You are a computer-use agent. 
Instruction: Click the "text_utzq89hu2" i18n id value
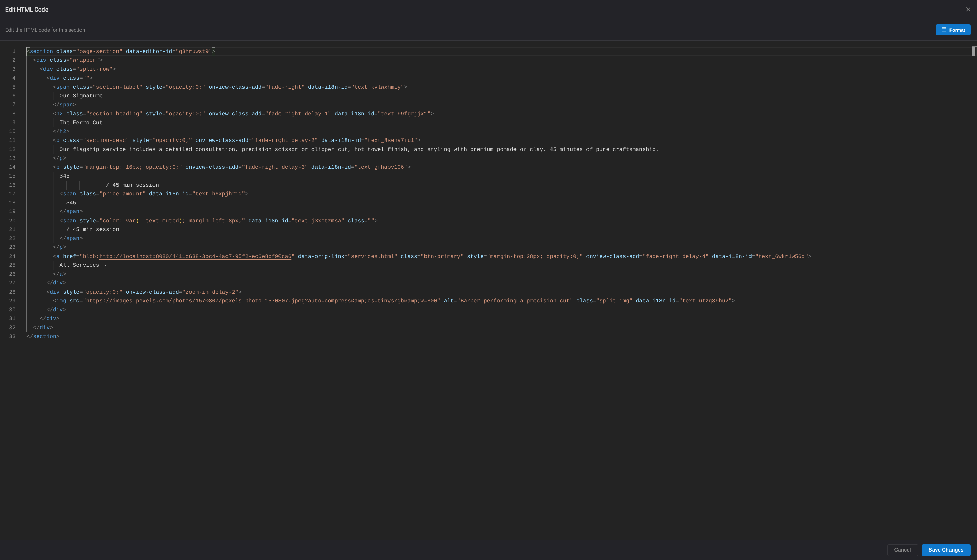(x=705, y=301)
